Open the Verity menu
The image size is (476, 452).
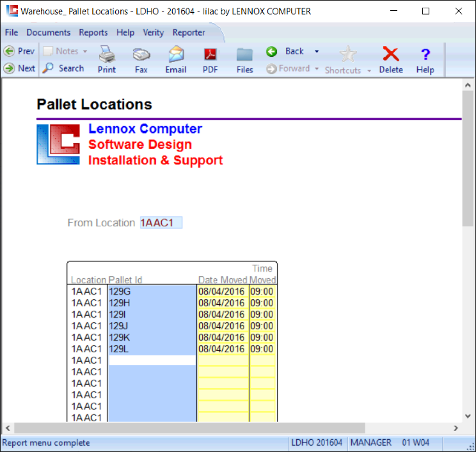pos(154,33)
